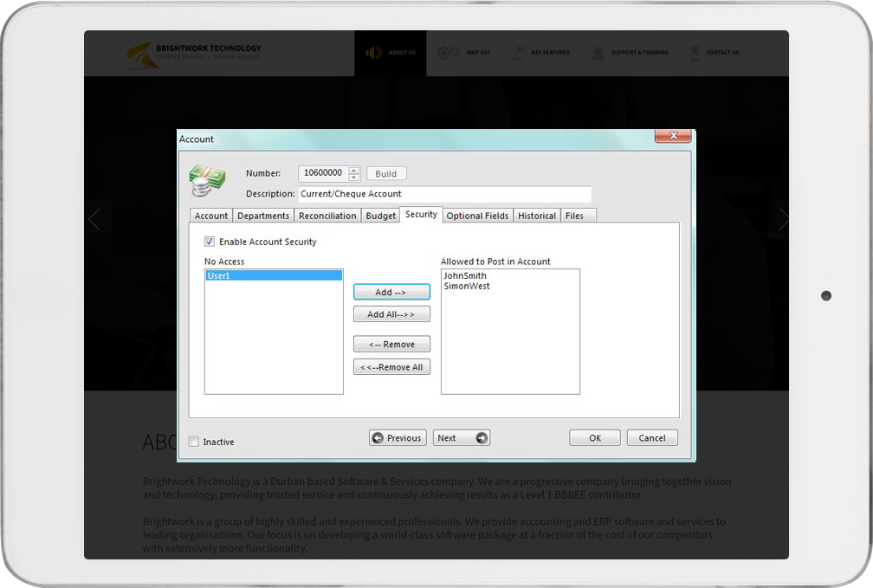Screen dimensions: 873x588
Task: Open the Optional Fields tab
Action: [477, 216]
